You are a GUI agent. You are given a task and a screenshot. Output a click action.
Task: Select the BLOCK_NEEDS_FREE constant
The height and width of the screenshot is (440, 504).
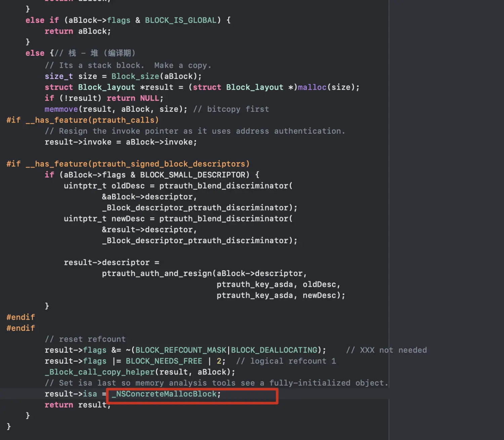click(164, 361)
